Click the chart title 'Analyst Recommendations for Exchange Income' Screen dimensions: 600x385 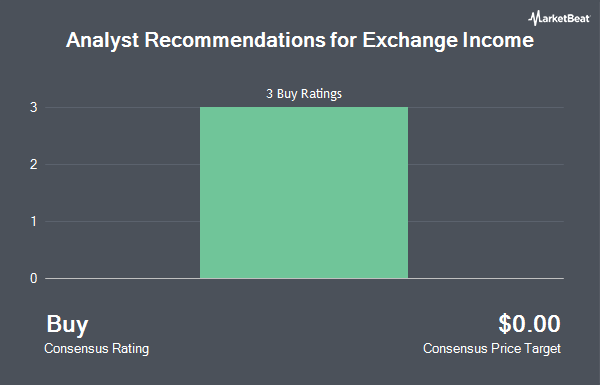click(300, 40)
